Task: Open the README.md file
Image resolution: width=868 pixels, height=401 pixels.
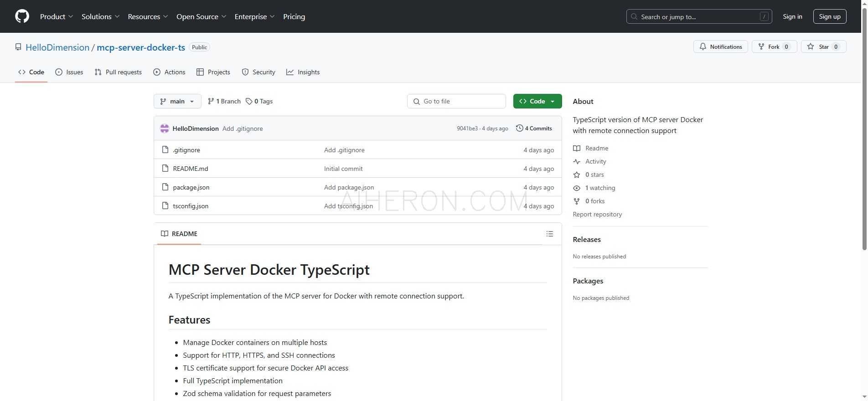Action: 191,169
